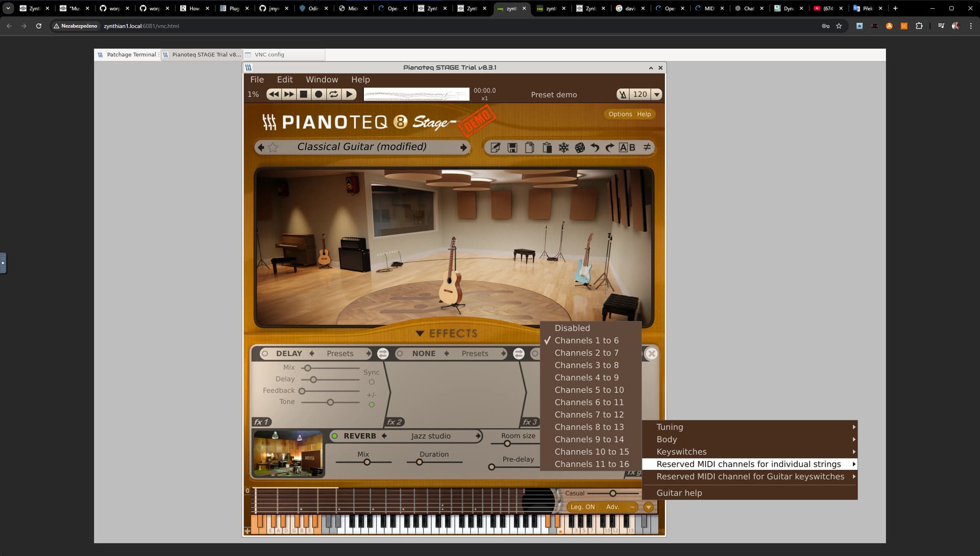980x556 pixels.
Task: Click the Help button beside Options
Action: [644, 114]
